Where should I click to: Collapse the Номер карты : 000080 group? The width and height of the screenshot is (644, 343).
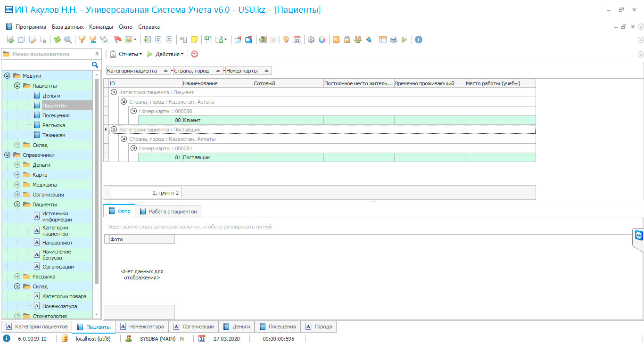(133, 111)
